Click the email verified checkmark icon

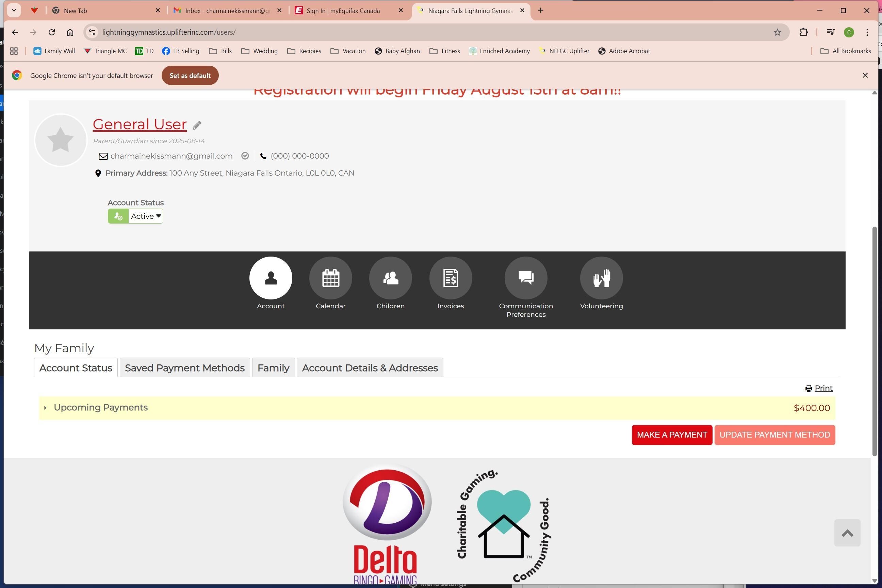tap(245, 156)
